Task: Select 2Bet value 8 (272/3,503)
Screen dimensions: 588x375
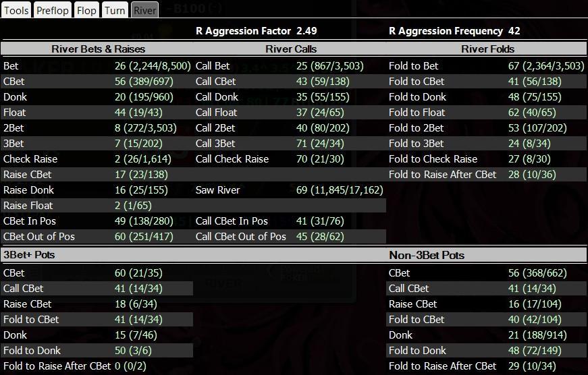Action: click(146, 128)
